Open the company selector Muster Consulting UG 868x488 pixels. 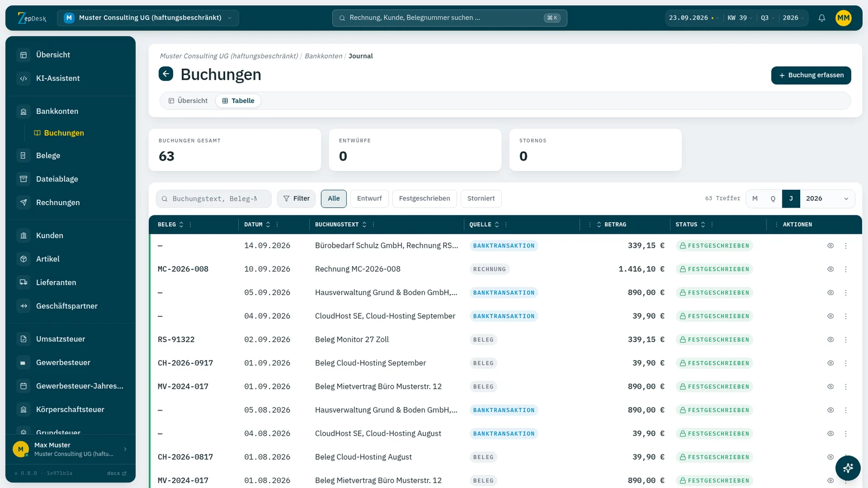tap(148, 18)
